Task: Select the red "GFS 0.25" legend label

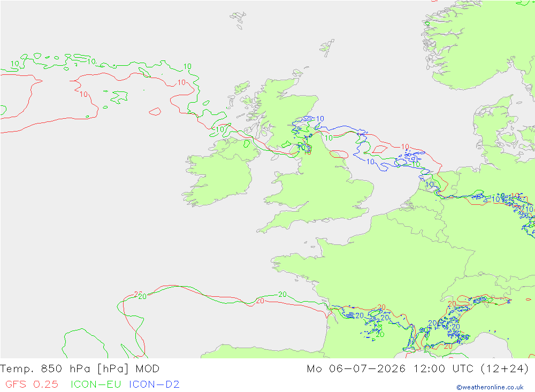Action: 32,385
